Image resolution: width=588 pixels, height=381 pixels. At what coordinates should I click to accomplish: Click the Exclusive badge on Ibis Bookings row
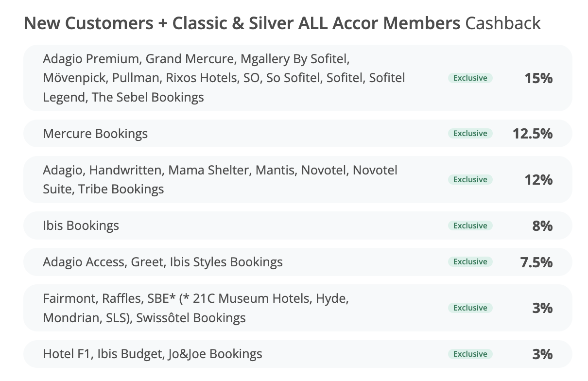click(470, 225)
